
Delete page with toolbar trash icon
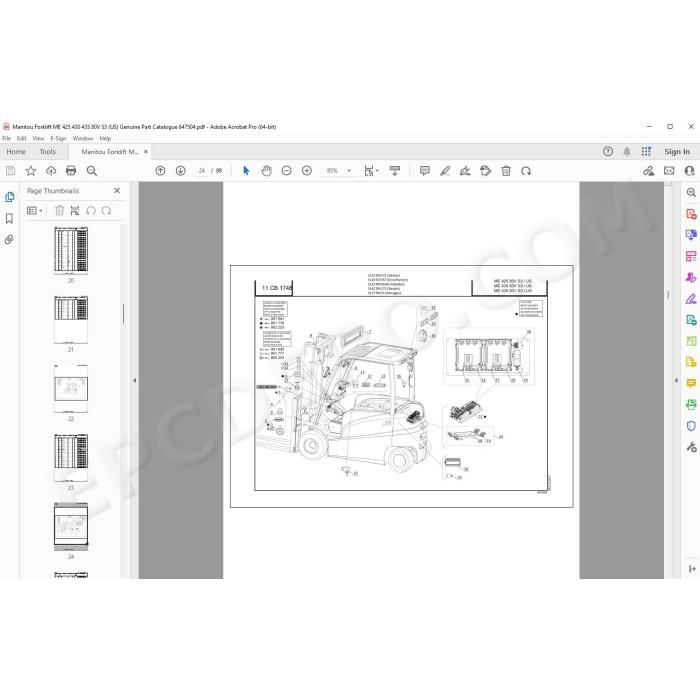tap(506, 171)
